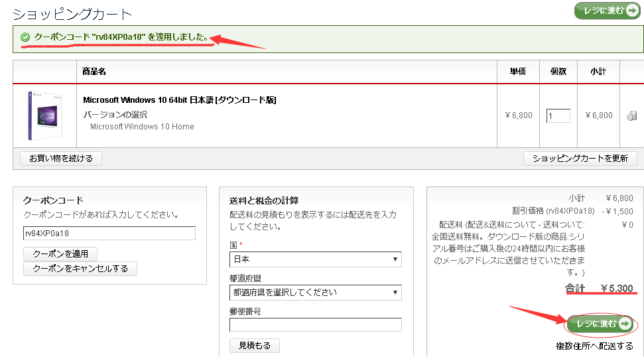The width and height of the screenshot is (644, 357).
Task: Open the 国 country dropdown
Action: click(x=316, y=259)
